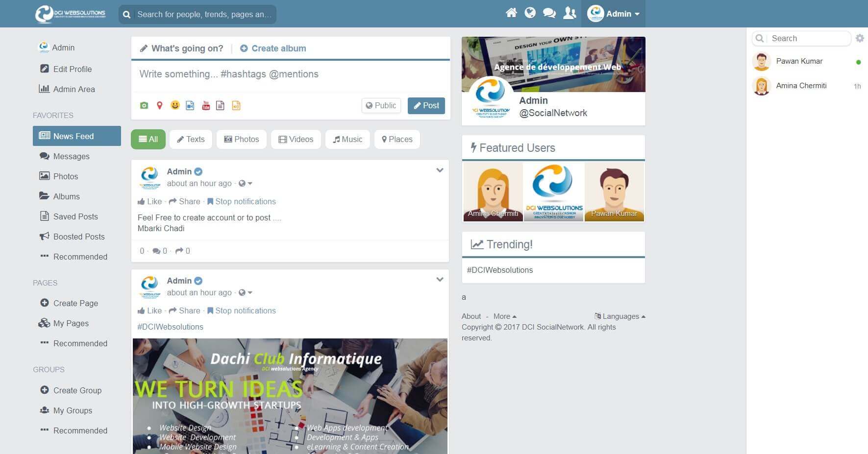This screenshot has height=454, width=868.
Task: Open the friend requests icon in top bar
Action: point(570,13)
